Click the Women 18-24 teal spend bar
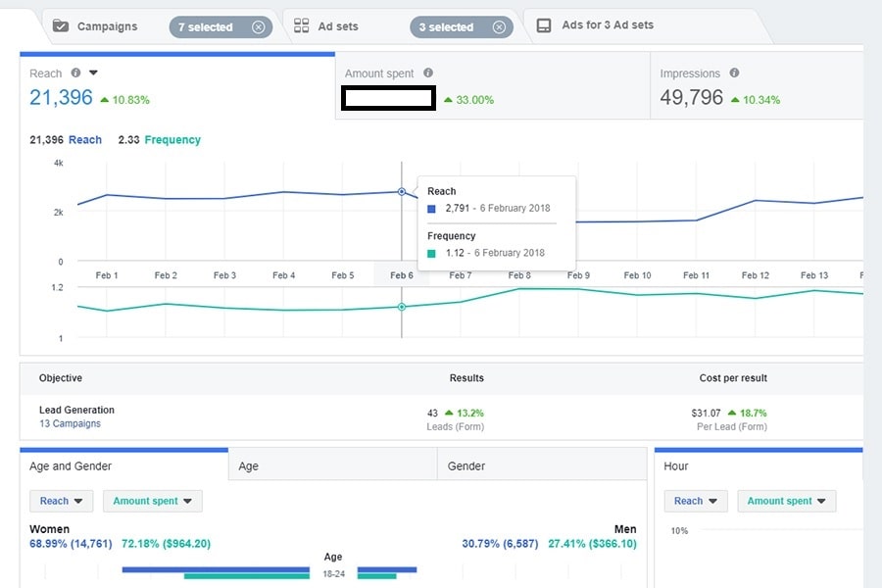 tap(246, 576)
